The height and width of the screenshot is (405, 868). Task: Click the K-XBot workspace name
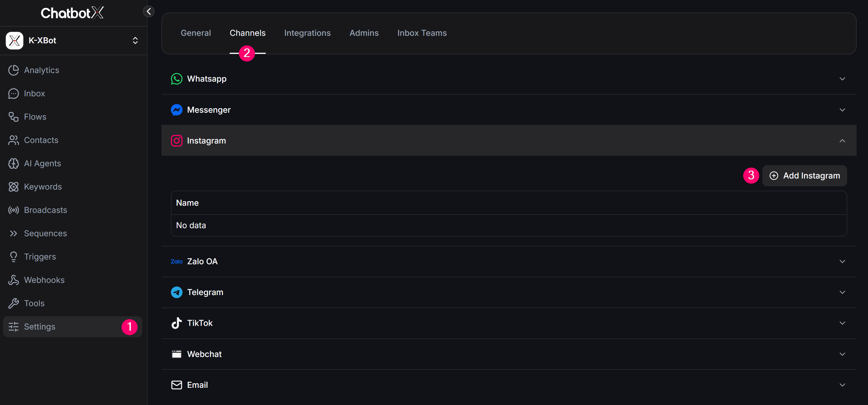(42, 41)
